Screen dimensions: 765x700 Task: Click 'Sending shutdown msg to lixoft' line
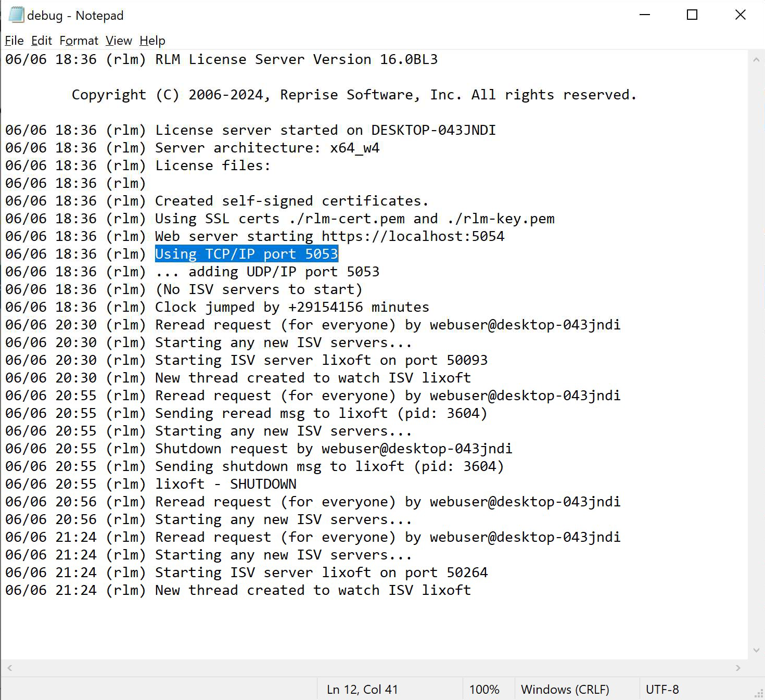329,466
